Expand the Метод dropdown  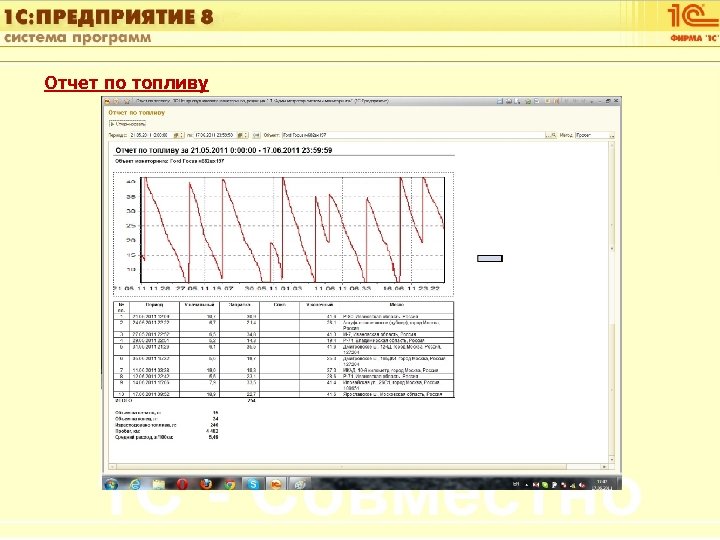612,135
